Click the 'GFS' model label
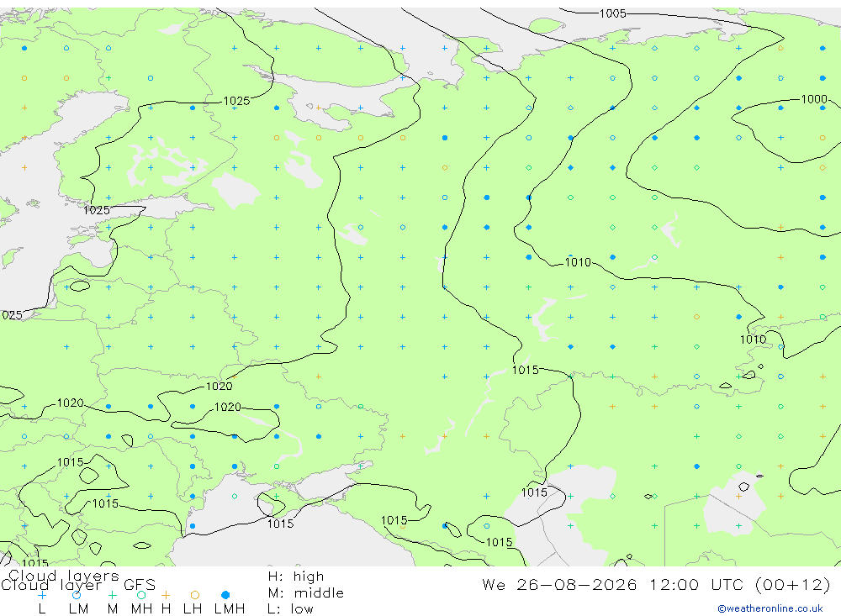841x616 pixels. coord(140,585)
